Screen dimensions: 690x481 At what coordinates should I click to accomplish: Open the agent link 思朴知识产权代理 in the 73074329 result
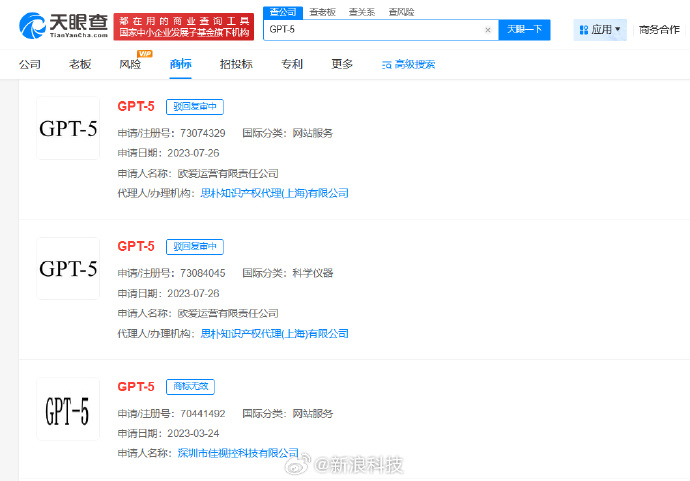(x=275, y=193)
